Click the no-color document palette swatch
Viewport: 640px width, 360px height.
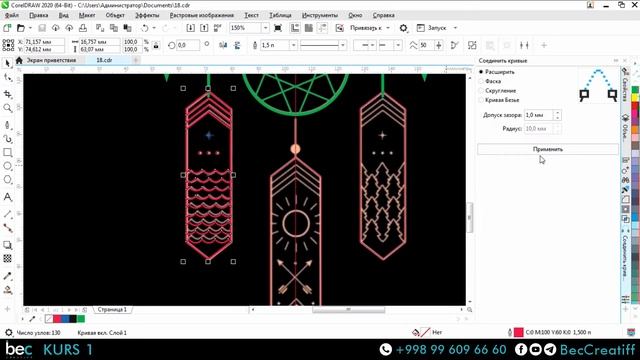click(49, 319)
